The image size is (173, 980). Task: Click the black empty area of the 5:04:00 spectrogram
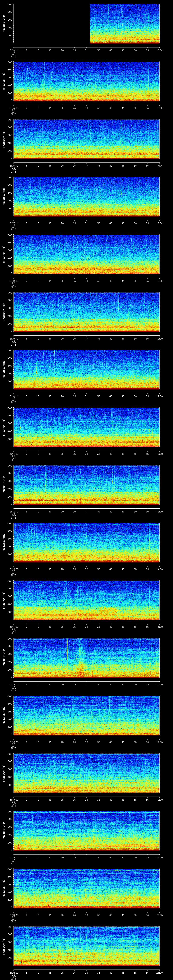coord(51,24)
